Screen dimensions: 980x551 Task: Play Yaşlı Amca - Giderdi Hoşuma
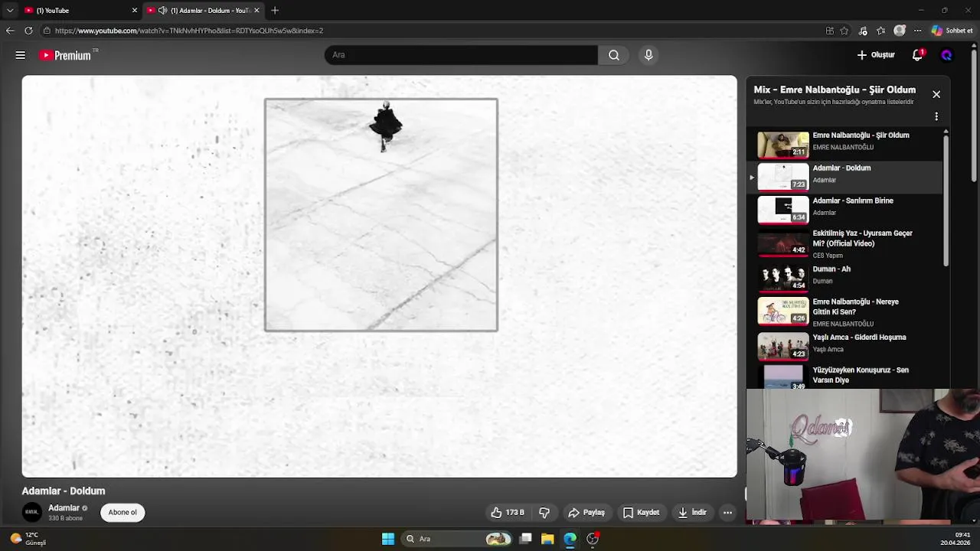pos(846,346)
